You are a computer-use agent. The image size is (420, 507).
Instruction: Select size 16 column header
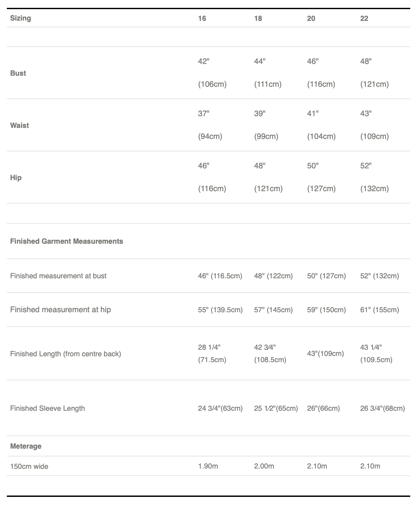202,19
